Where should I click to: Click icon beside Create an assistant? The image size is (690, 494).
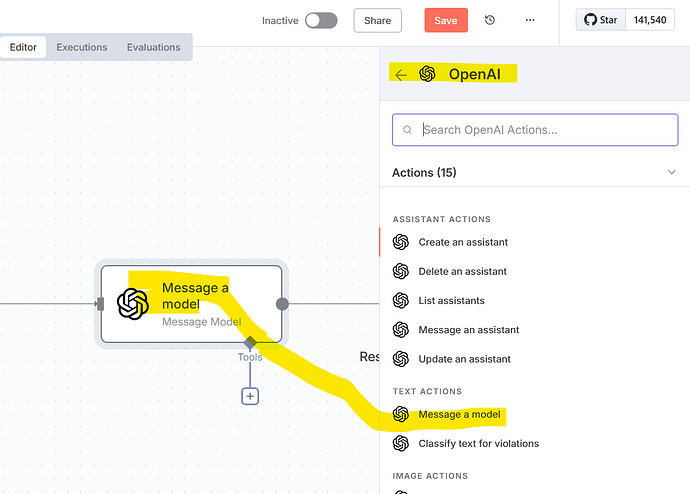click(x=401, y=242)
